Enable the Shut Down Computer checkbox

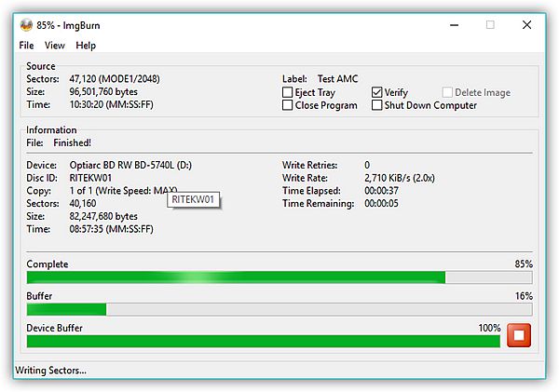(377, 106)
